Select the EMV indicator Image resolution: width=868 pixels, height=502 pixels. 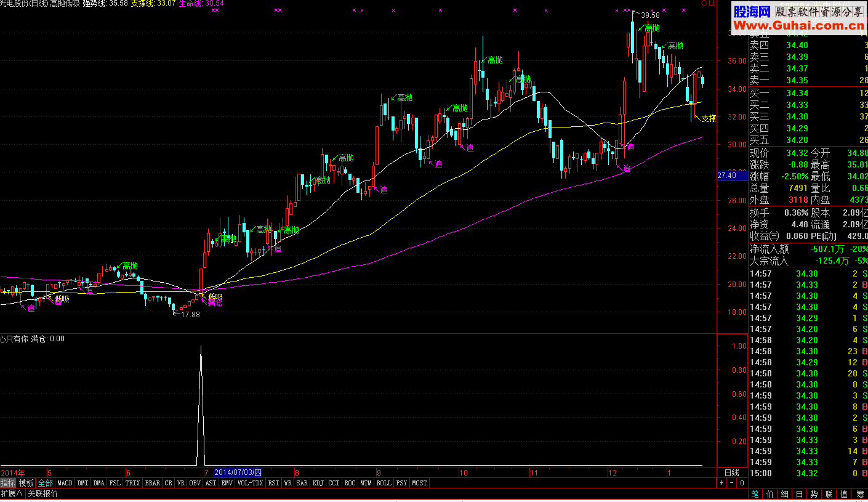[x=227, y=483]
